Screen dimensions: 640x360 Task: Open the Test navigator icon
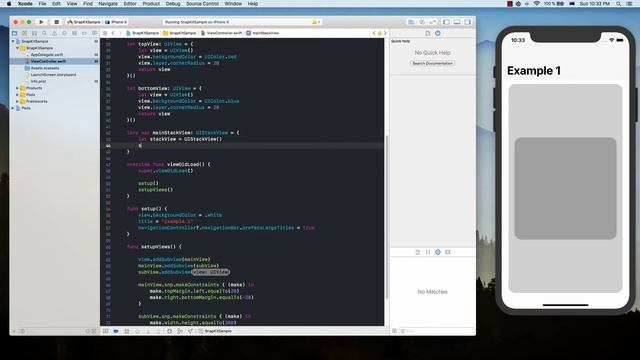click(64, 33)
